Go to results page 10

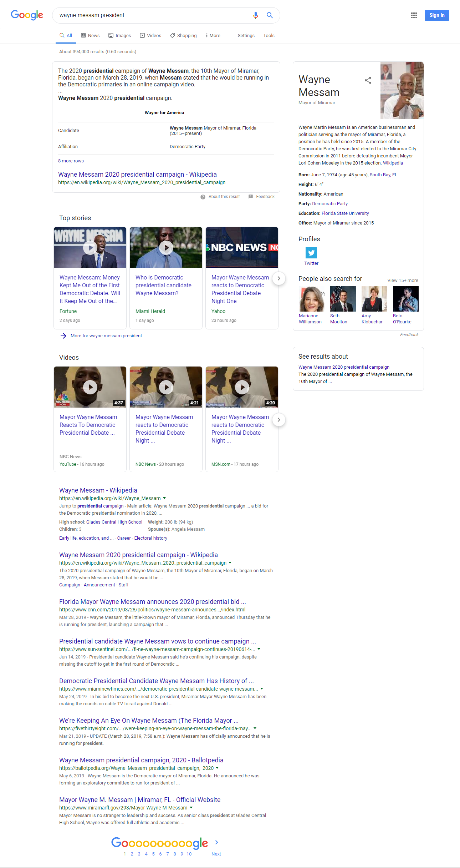(x=189, y=854)
